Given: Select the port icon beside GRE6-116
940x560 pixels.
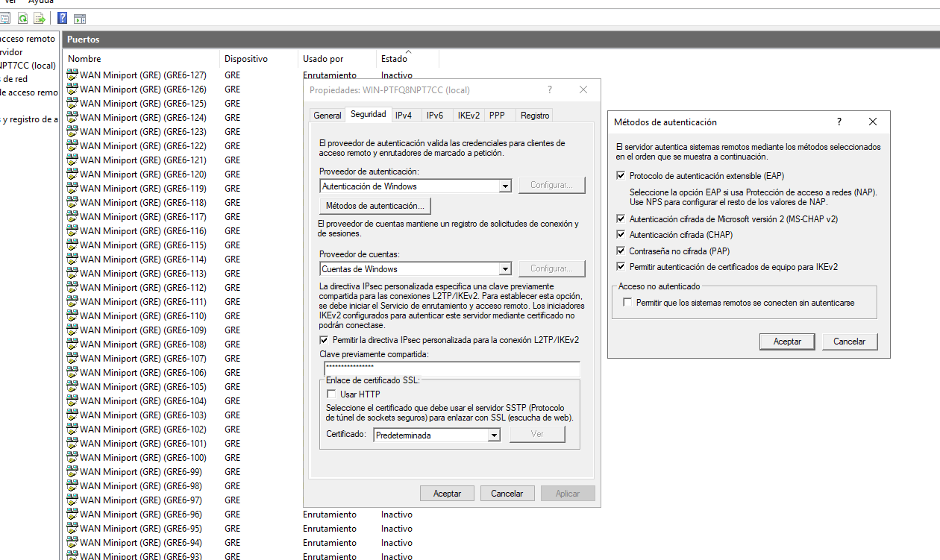Looking at the screenshot, I should (72, 231).
